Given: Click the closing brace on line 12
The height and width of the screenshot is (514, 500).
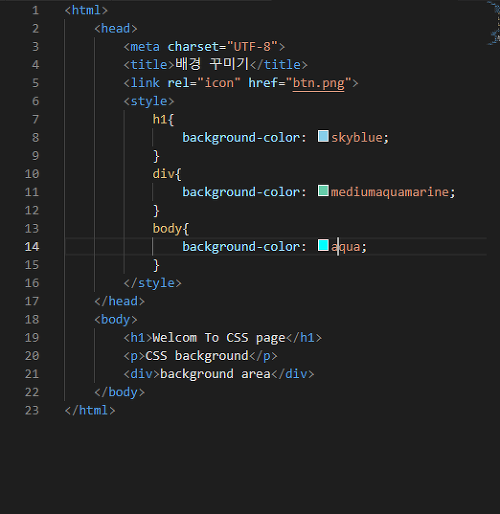Looking at the screenshot, I should pyautogui.click(x=156, y=211).
